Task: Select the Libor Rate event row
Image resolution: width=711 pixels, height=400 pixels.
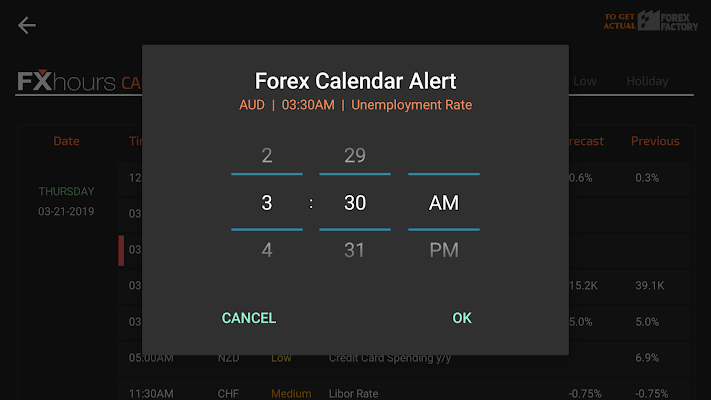Action: pos(404,393)
